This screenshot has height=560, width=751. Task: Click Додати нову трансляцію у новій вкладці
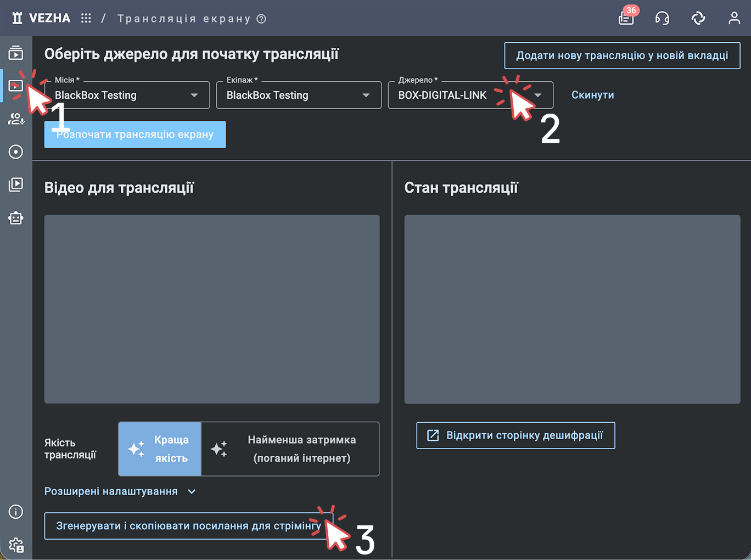pyautogui.click(x=622, y=55)
